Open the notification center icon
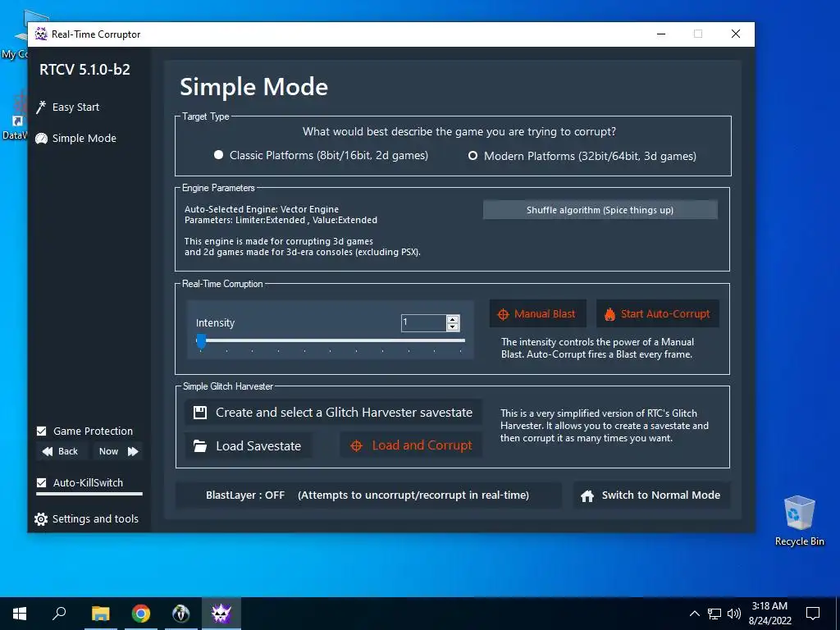This screenshot has width=840, height=630. 813,614
